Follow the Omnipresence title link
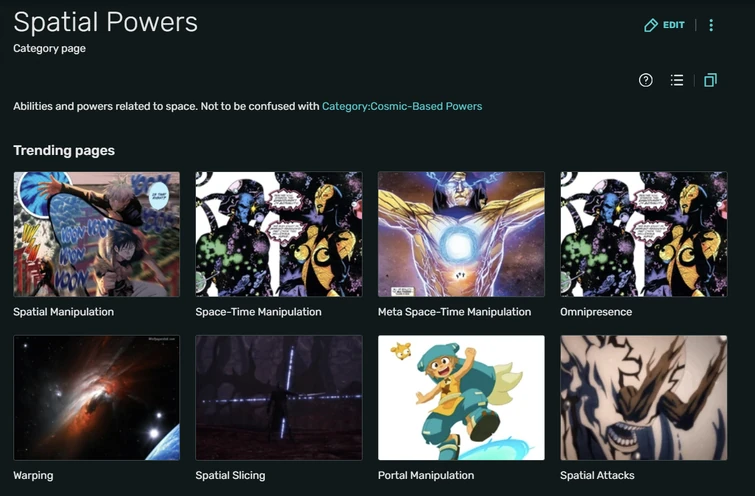 tap(596, 312)
